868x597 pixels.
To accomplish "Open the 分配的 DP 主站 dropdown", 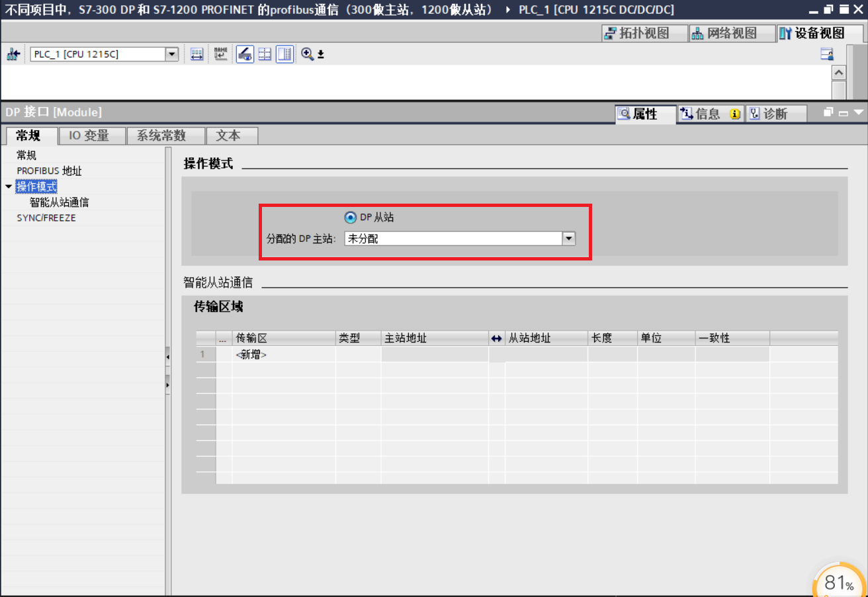I will [x=569, y=239].
